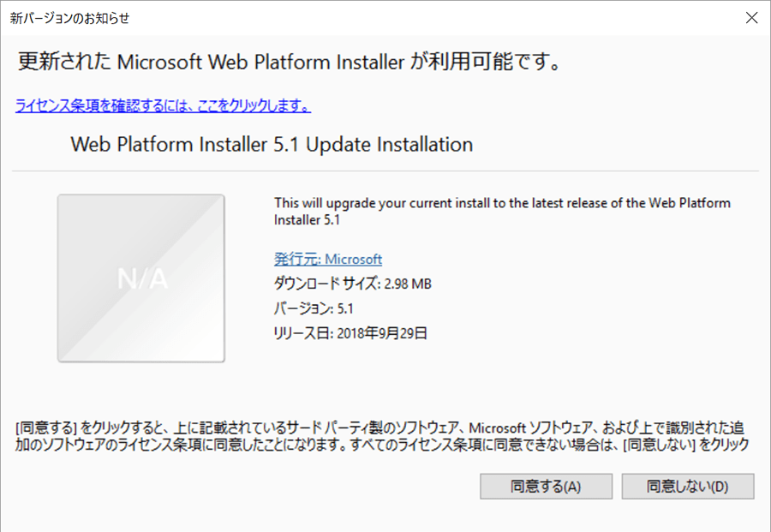
Task: Accept the update with 同意する(A)
Action: 547,487
